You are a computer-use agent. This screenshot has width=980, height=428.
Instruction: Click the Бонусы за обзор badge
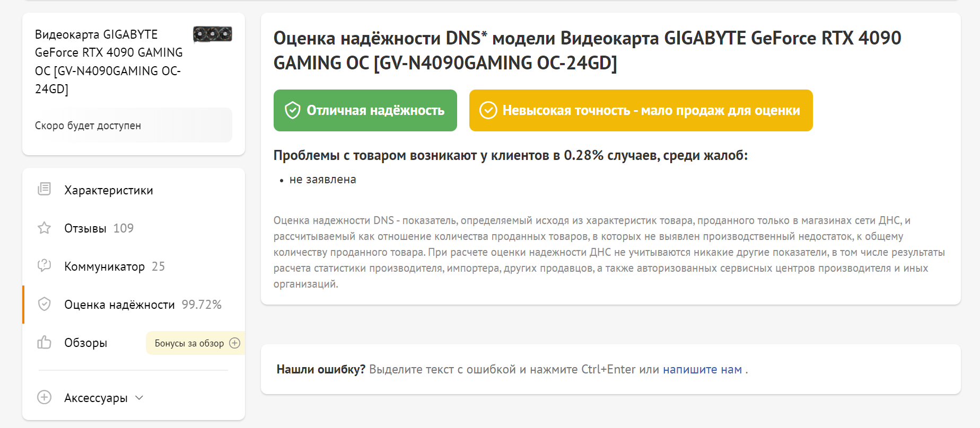click(x=196, y=343)
